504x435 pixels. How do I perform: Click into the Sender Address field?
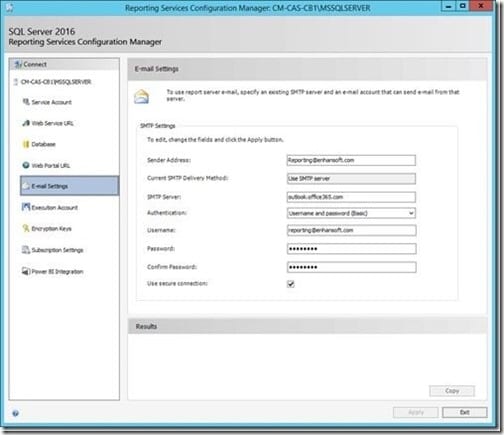tap(351, 160)
